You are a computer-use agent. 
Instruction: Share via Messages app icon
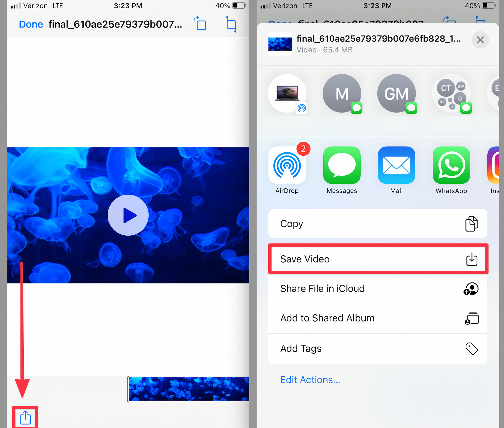[x=342, y=165]
